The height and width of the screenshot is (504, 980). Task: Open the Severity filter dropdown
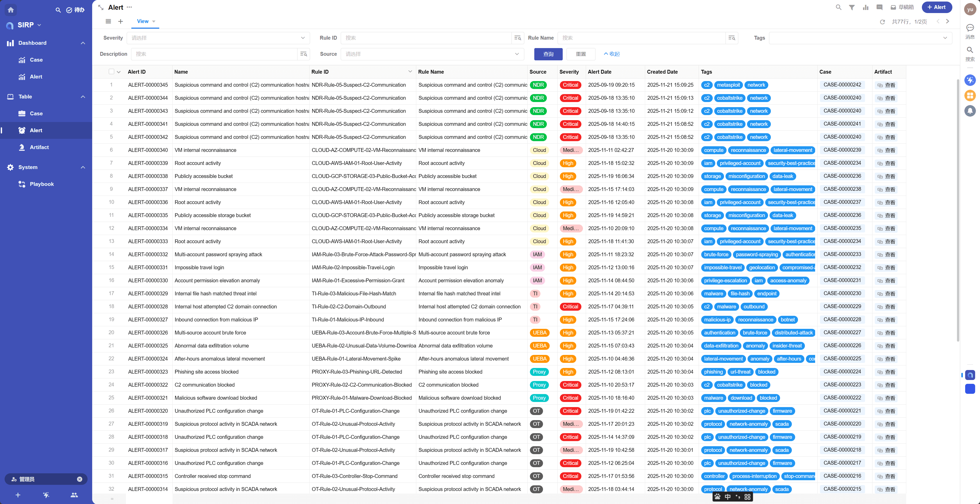pos(218,38)
